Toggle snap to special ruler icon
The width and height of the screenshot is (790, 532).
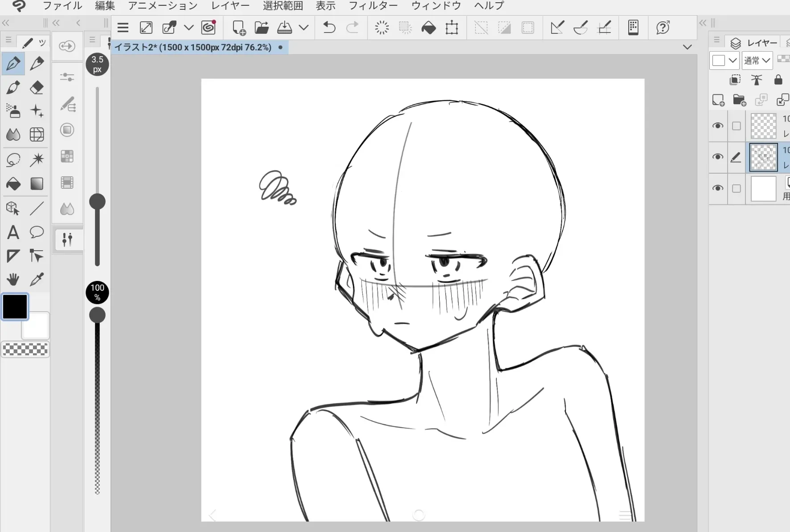point(581,28)
